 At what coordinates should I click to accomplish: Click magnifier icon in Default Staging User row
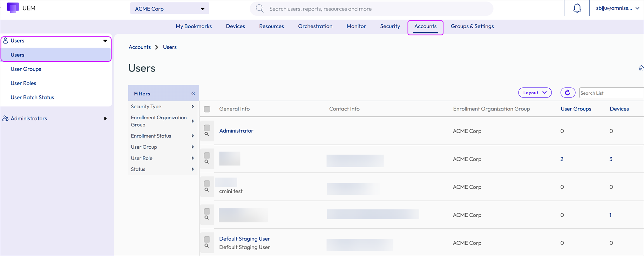(x=207, y=245)
